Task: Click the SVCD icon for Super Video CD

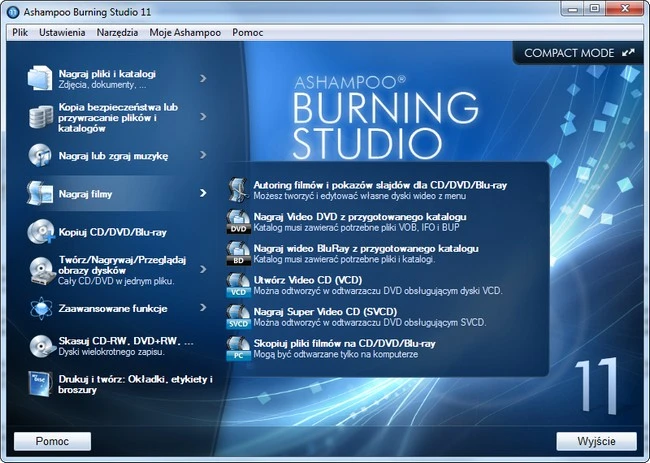Action: click(238, 316)
